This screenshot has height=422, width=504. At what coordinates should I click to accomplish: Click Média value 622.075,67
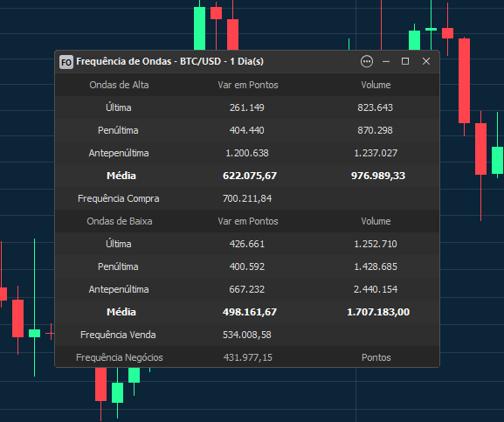(250, 176)
